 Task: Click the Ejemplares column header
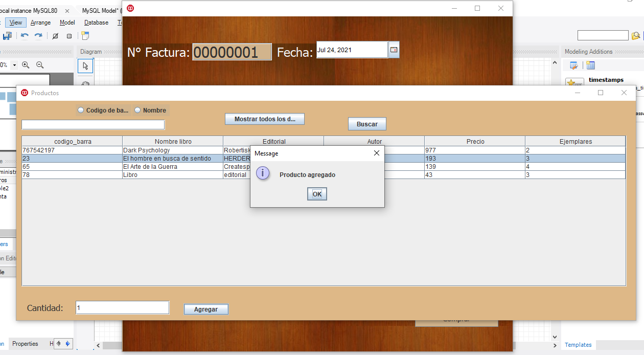coord(576,141)
